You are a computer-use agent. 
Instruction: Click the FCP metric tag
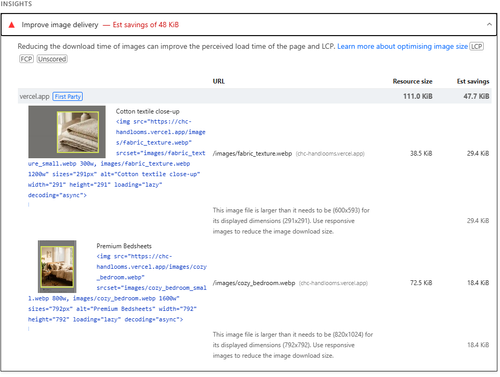[26, 59]
